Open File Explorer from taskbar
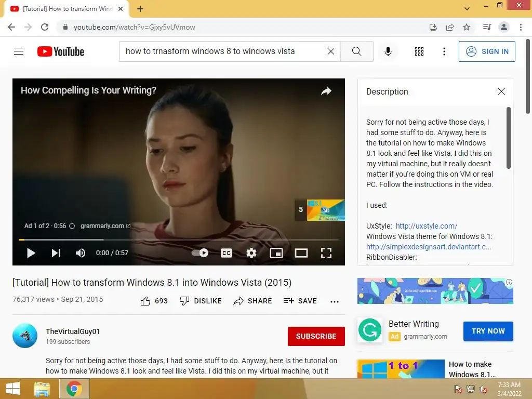 [x=42, y=389]
